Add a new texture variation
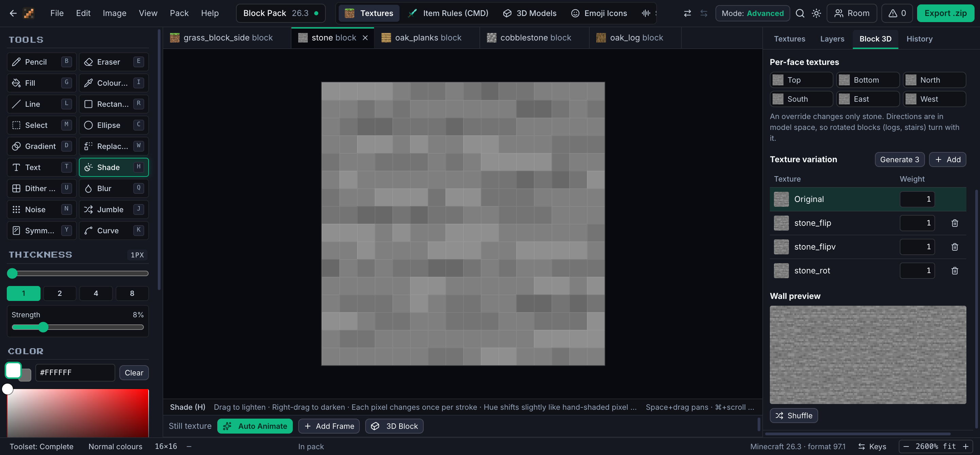The width and height of the screenshot is (980, 455). click(x=947, y=159)
